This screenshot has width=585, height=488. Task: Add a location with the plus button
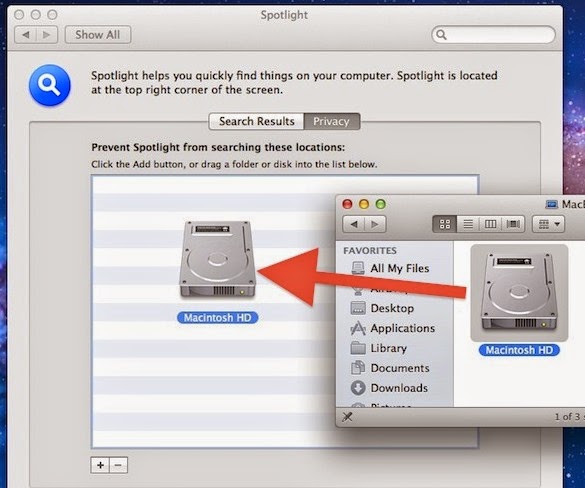(x=100, y=465)
